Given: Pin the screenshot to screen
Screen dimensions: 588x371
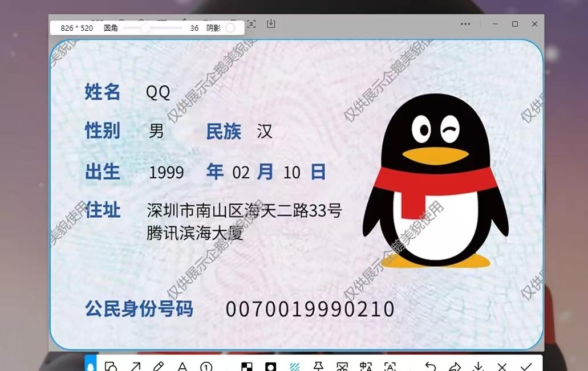Looking at the screenshot, I should coord(318,366).
